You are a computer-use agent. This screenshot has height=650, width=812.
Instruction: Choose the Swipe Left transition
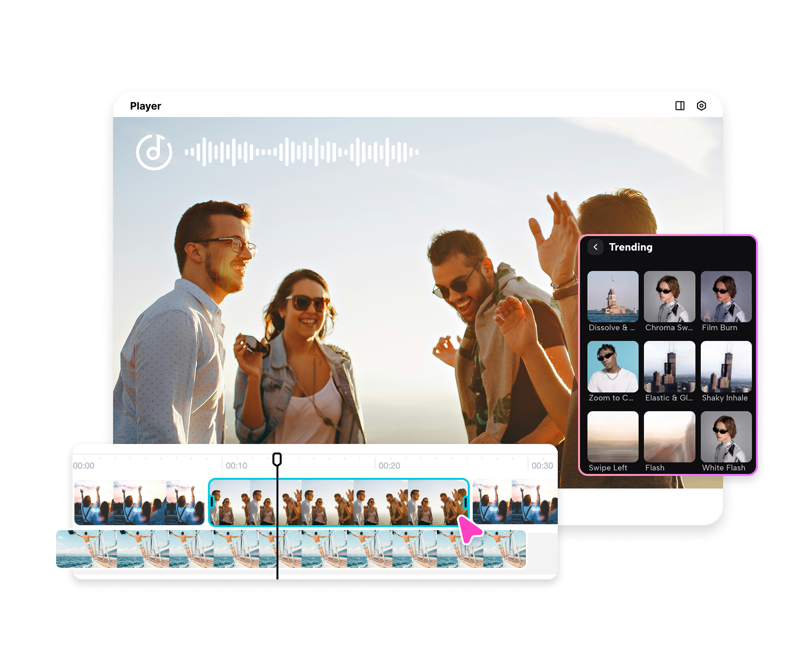[612, 437]
